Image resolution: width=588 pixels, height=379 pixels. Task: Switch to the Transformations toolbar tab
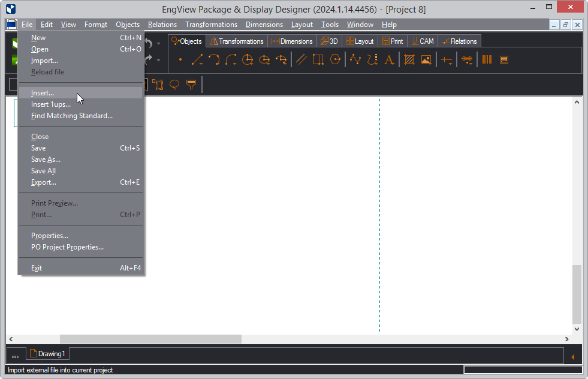237,41
